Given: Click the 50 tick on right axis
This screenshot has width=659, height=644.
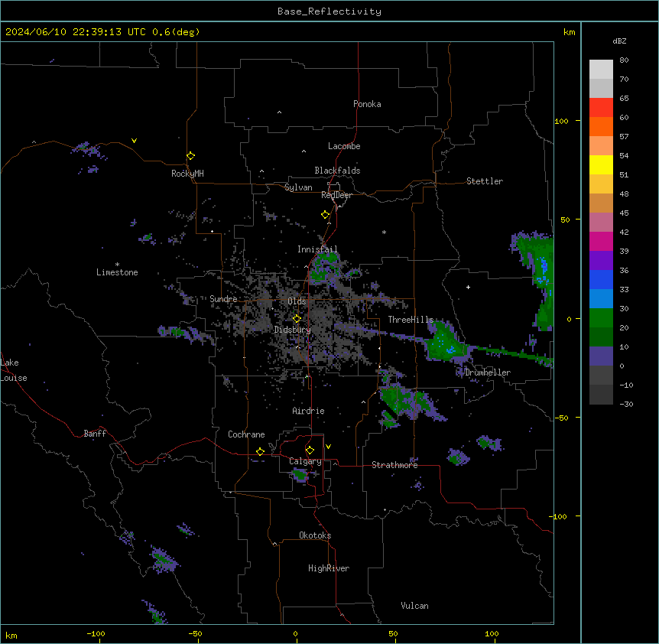Looking at the screenshot, I should pyautogui.click(x=565, y=220).
